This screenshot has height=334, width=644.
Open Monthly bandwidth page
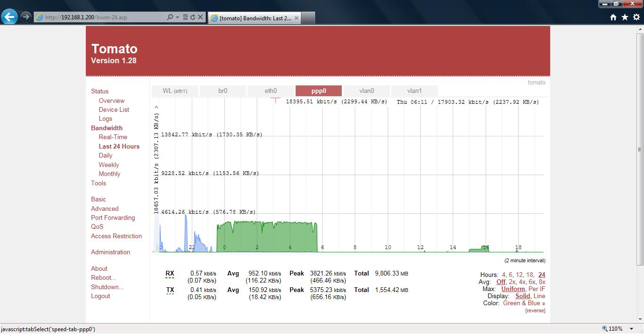point(109,174)
